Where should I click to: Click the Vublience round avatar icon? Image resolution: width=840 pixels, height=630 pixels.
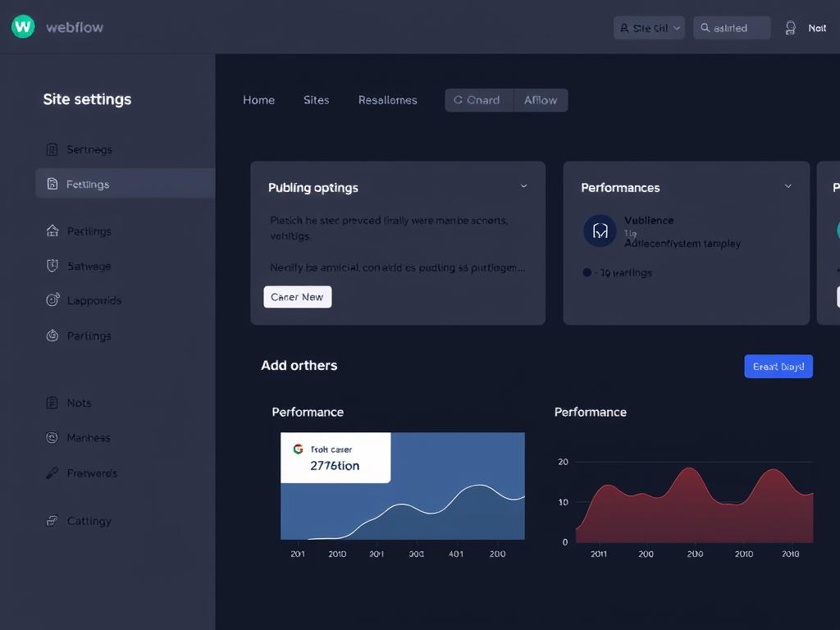point(600,231)
